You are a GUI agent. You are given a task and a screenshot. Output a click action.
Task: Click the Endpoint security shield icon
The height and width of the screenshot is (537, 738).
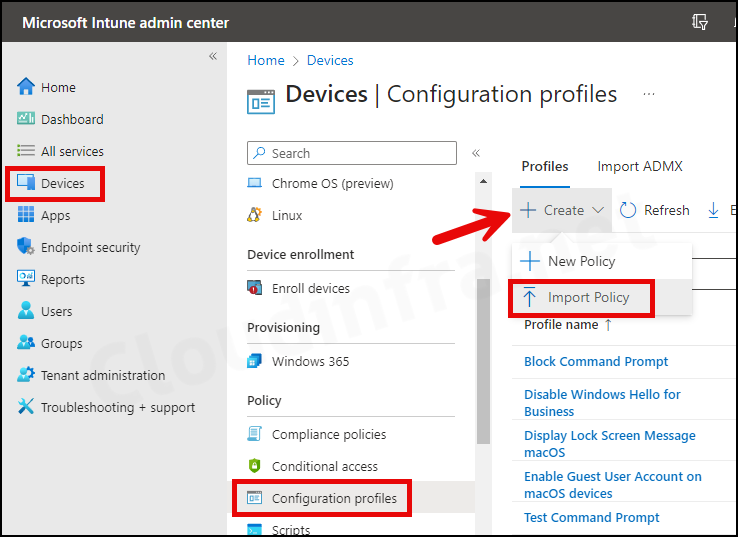[25, 246]
